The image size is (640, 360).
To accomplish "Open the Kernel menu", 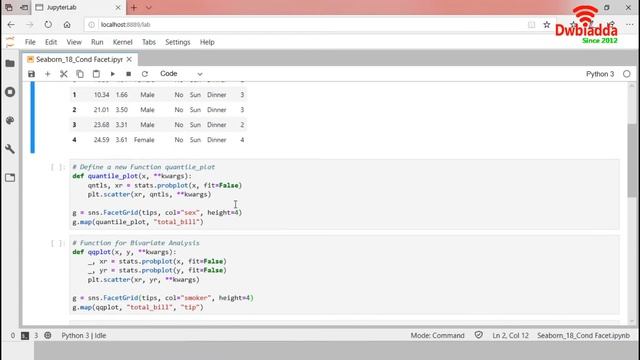I will click(122, 42).
